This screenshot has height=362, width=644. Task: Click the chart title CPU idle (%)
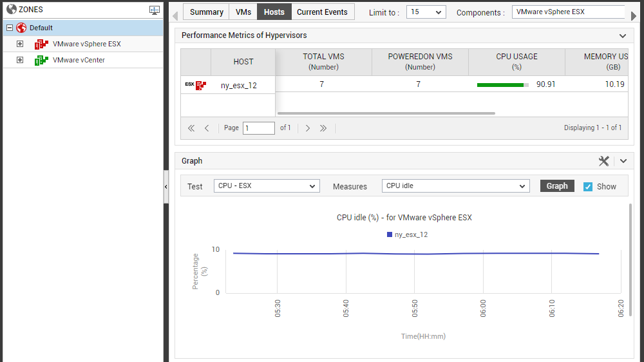coord(404,218)
